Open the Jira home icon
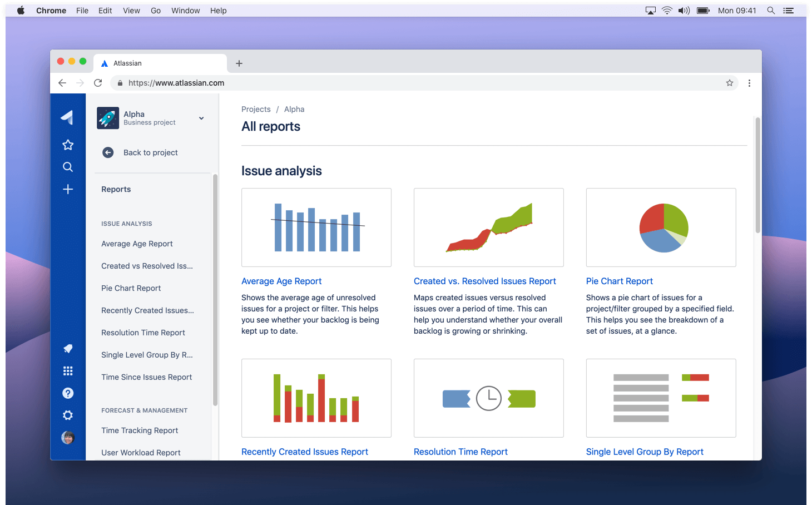Image resolution: width=812 pixels, height=505 pixels. [x=67, y=117]
